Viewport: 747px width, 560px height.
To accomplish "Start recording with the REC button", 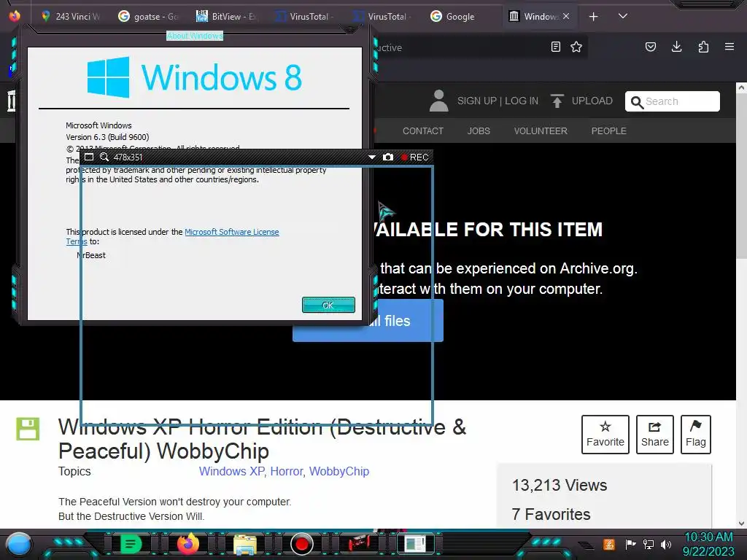I will pos(414,157).
